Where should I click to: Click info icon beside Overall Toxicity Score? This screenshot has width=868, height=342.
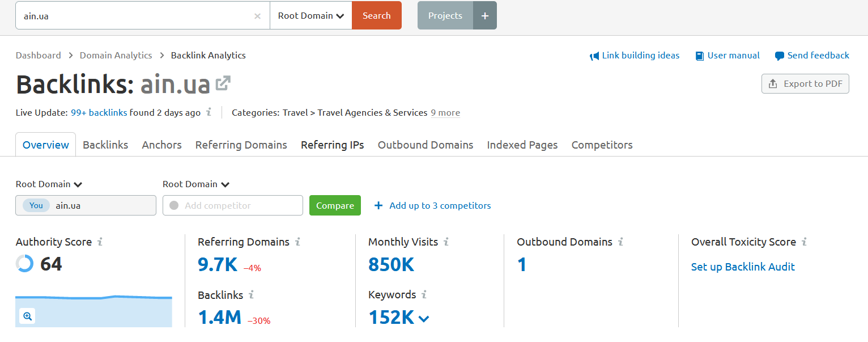point(804,242)
